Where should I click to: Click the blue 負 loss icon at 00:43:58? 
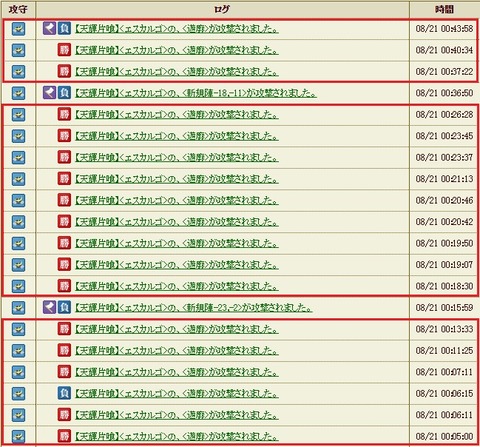[x=64, y=29]
